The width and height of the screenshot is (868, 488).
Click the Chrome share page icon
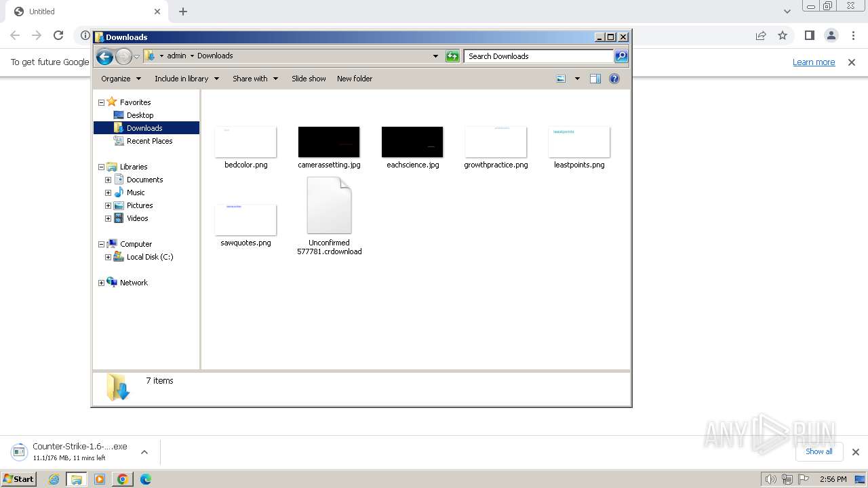[x=761, y=35]
